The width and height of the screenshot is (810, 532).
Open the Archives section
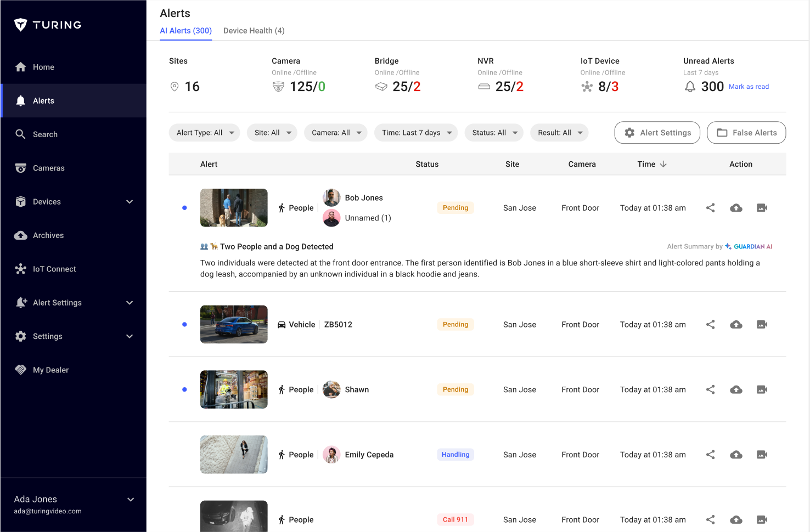[x=48, y=235]
